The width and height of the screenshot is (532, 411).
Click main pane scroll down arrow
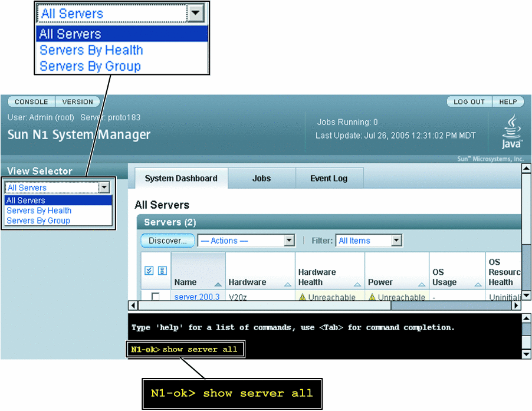(526, 295)
